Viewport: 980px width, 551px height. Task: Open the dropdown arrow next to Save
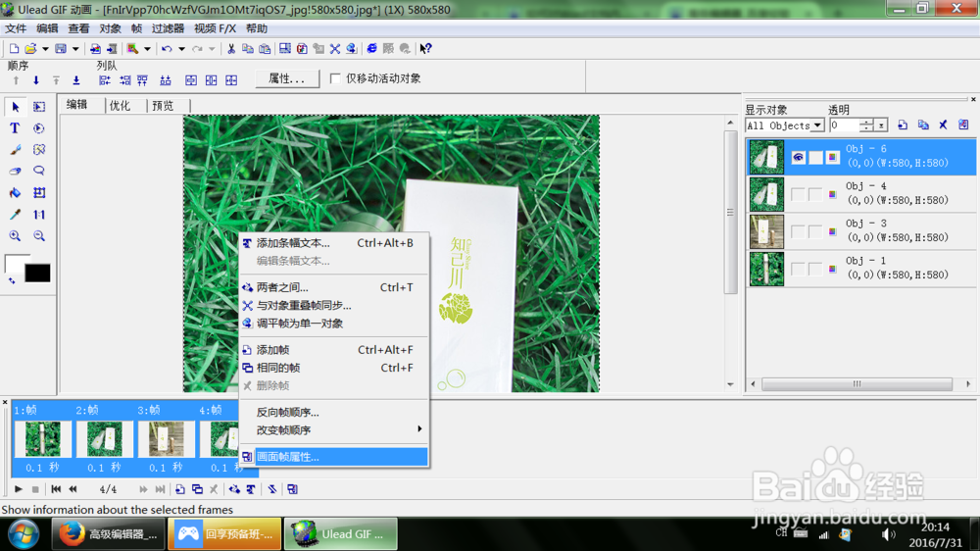[x=75, y=49]
